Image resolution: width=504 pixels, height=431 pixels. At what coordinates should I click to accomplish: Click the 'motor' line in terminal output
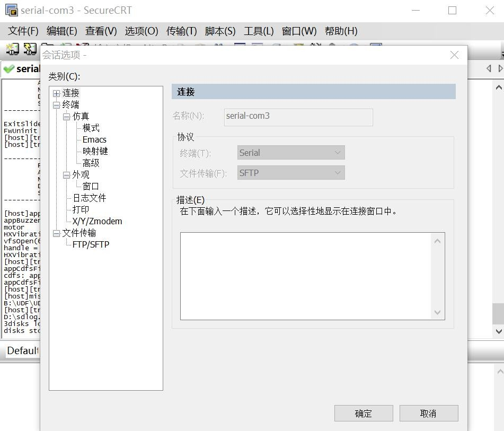coord(14,227)
